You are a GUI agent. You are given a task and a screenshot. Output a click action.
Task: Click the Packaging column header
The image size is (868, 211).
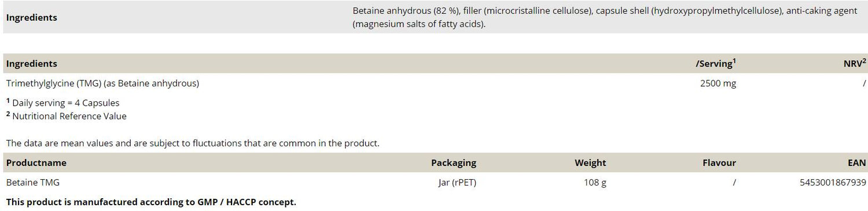[454, 163]
